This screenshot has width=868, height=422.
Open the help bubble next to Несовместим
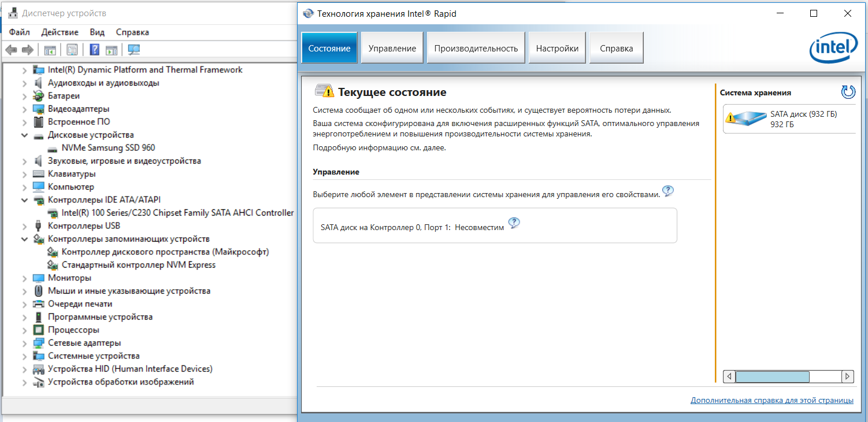514,223
